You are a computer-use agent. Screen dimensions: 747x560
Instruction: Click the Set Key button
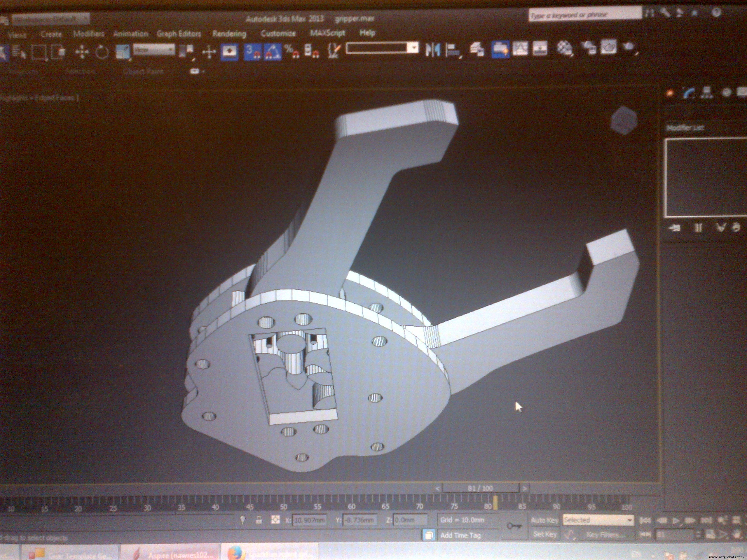(545, 534)
